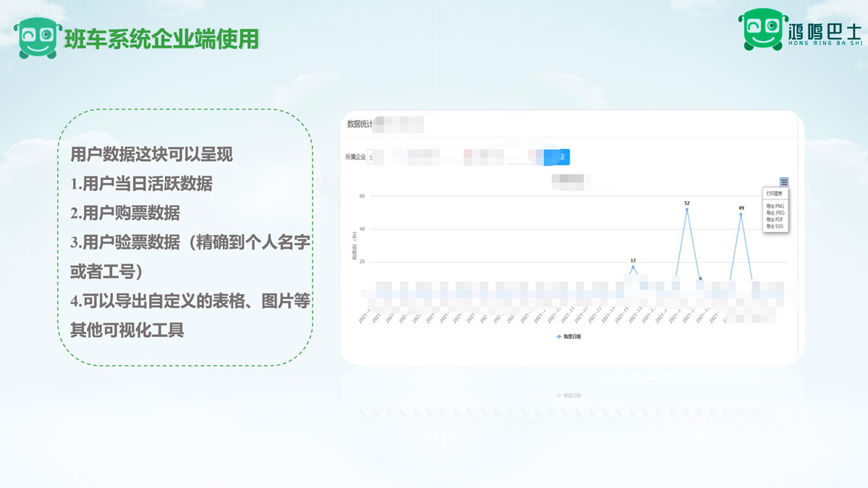Click the 班车系统企业端使用 slide title
Viewport: 868px width, 488px height.
point(161,38)
